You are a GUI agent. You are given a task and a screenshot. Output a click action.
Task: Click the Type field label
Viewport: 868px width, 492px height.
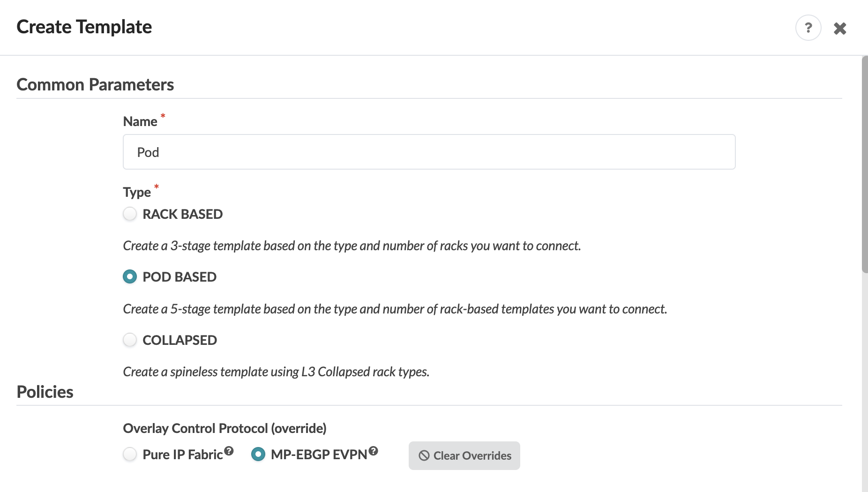[x=137, y=192]
